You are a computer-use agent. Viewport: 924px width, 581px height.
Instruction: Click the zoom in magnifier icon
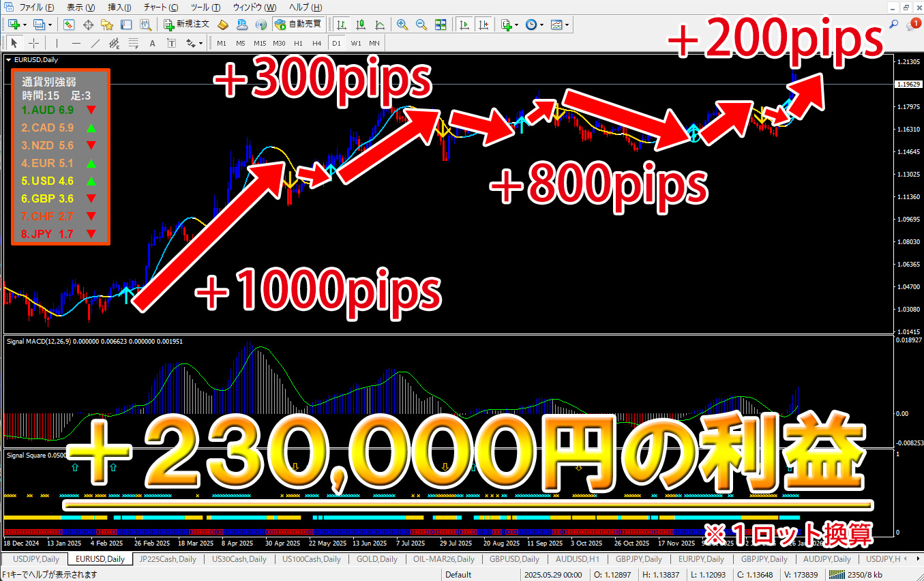pos(402,25)
